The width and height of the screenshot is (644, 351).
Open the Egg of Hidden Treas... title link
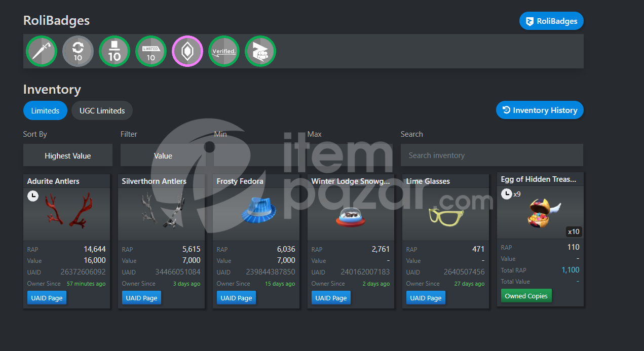click(x=539, y=179)
